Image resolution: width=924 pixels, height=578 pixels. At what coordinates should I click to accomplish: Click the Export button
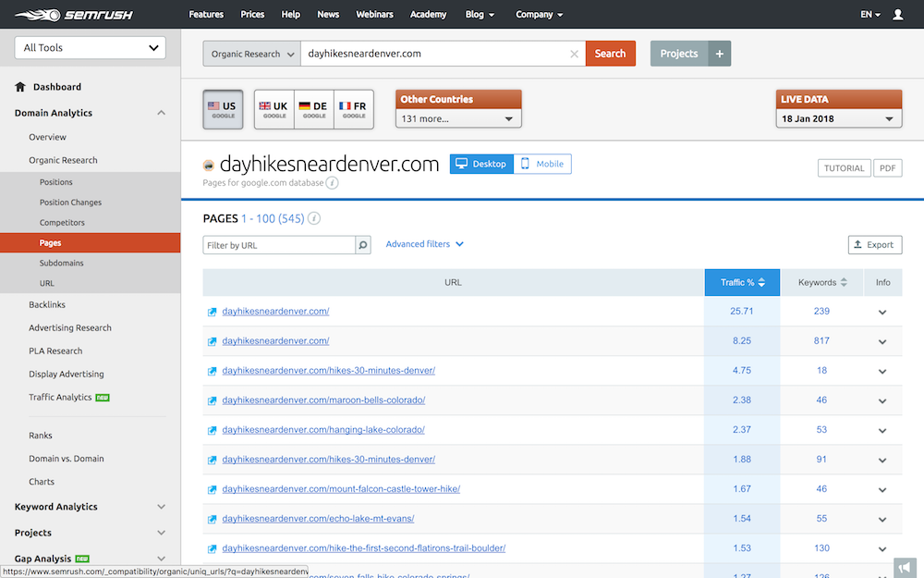[875, 245]
